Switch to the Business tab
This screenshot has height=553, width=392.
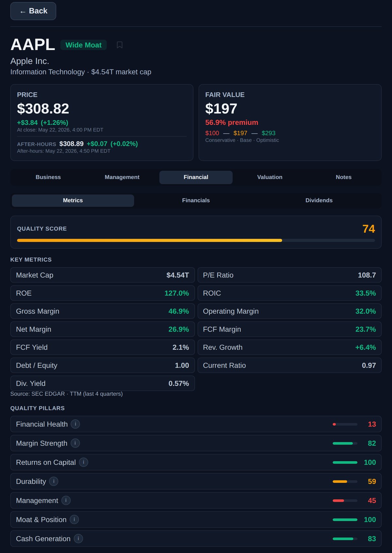pyautogui.click(x=48, y=177)
